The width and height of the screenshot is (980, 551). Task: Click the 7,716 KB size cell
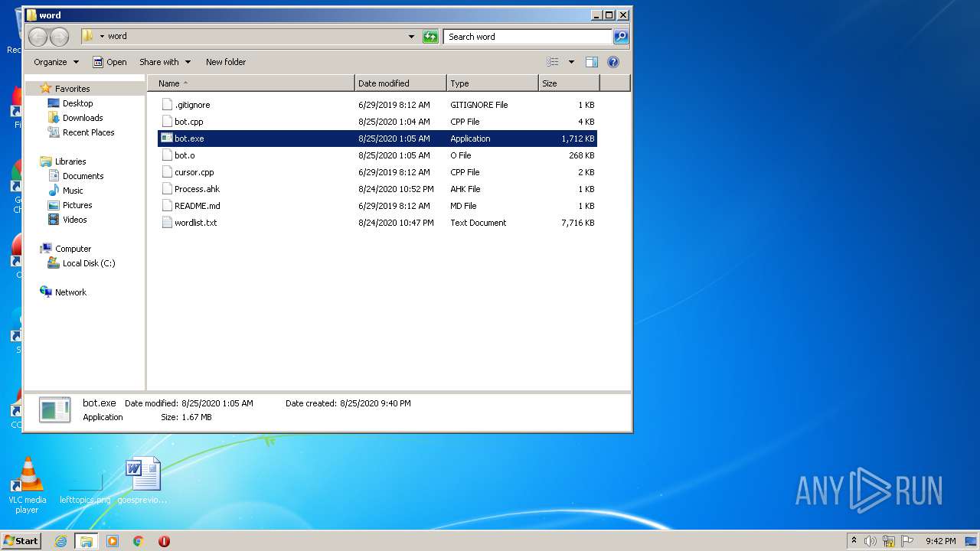coord(577,223)
